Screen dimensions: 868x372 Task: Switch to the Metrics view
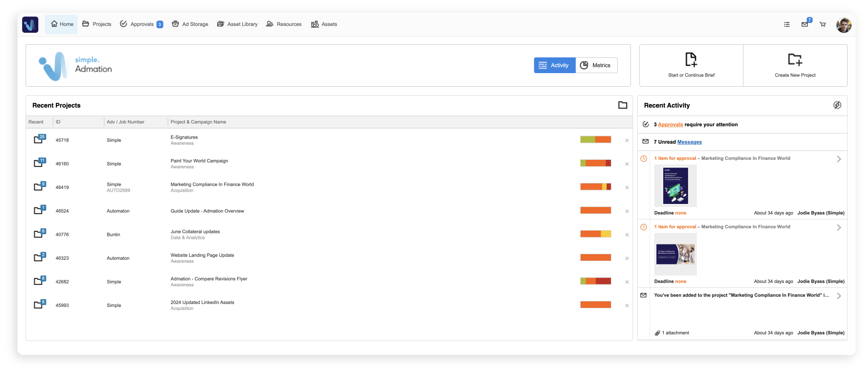pyautogui.click(x=596, y=65)
